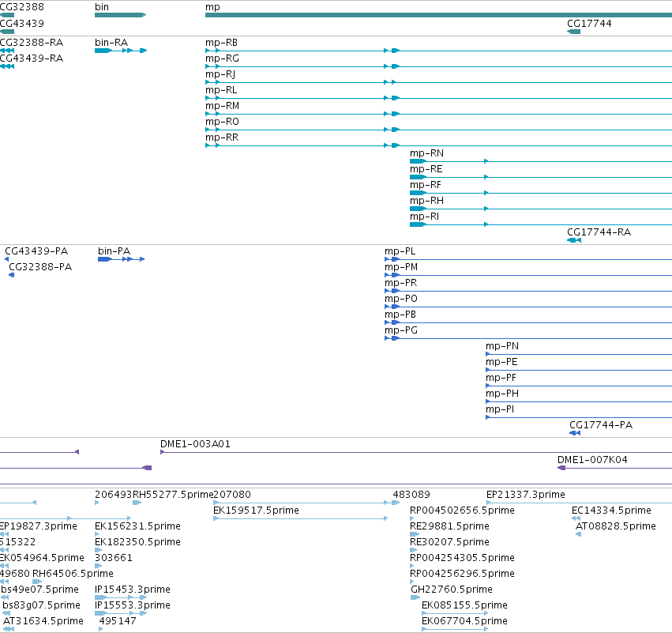Click transcript mp-RJ label
672x633 pixels.
pyautogui.click(x=220, y=74)
